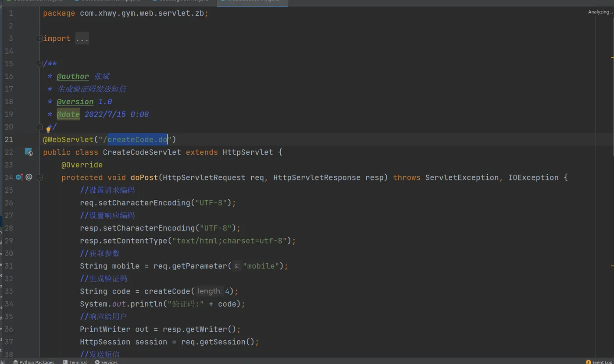
Task: Click the Terminal icon in the bottom bar
Action: click(65, 362)
